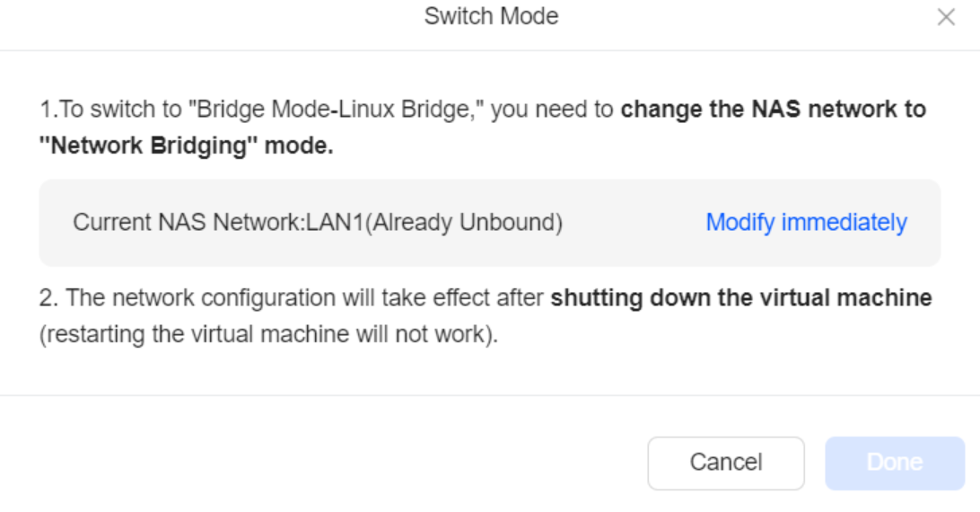This screenshot has width=980, height=512.
Task: Click gray info box space before Modify link
Action: (x=633, y=223)
